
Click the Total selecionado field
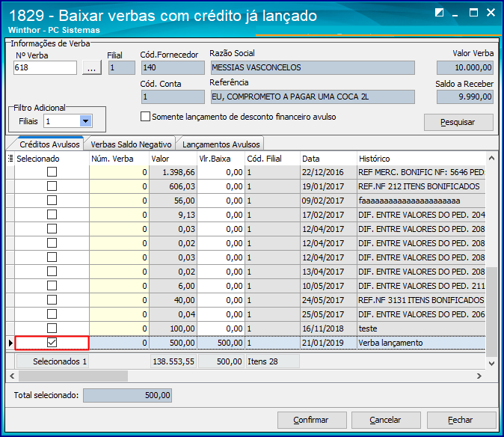pos(127,395)
